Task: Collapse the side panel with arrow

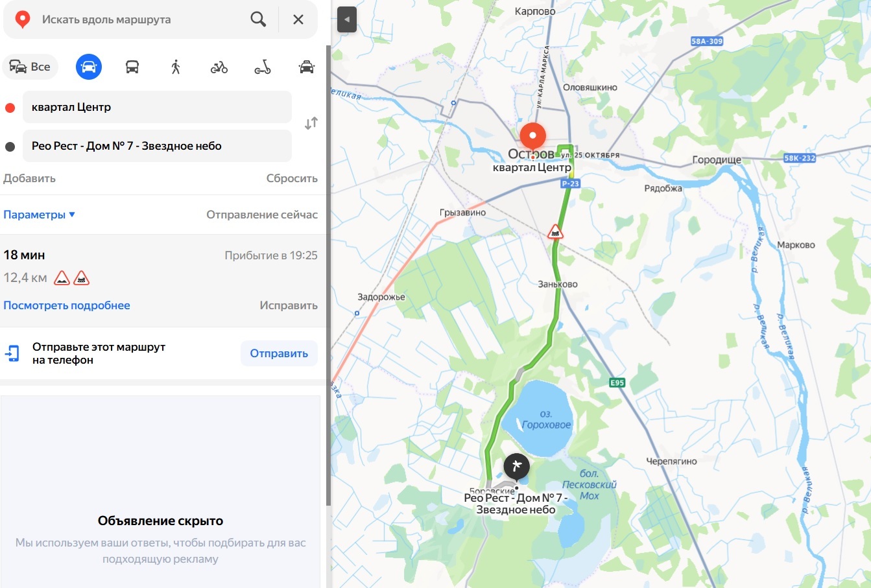Action: pos(347,19)
